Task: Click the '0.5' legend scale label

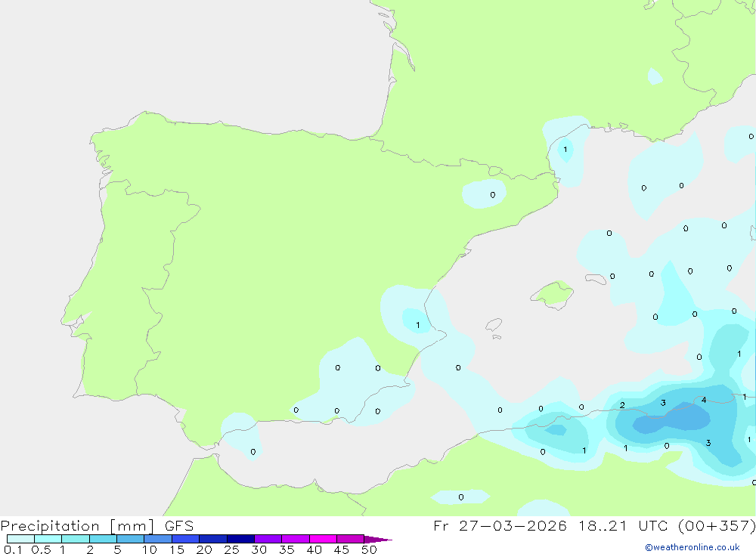Action: click(x=41, y=549)
